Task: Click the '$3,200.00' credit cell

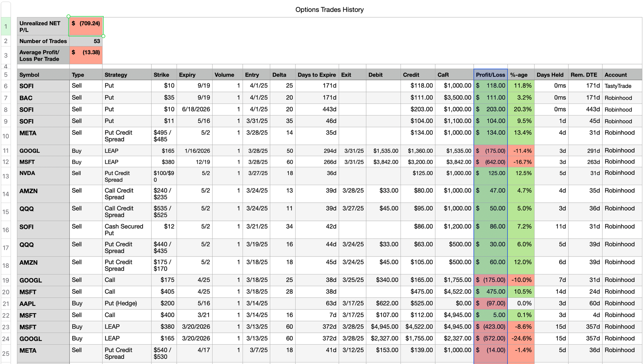Action: pos(418,162)
